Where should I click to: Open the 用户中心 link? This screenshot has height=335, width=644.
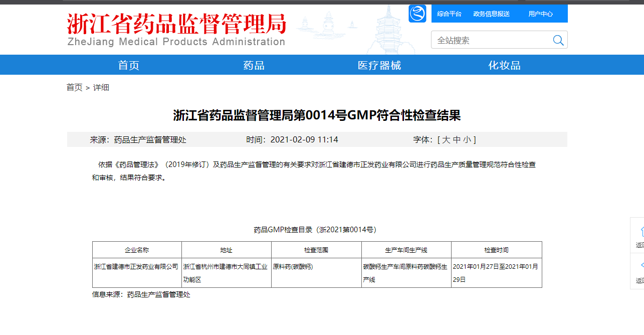coord(541,14)
